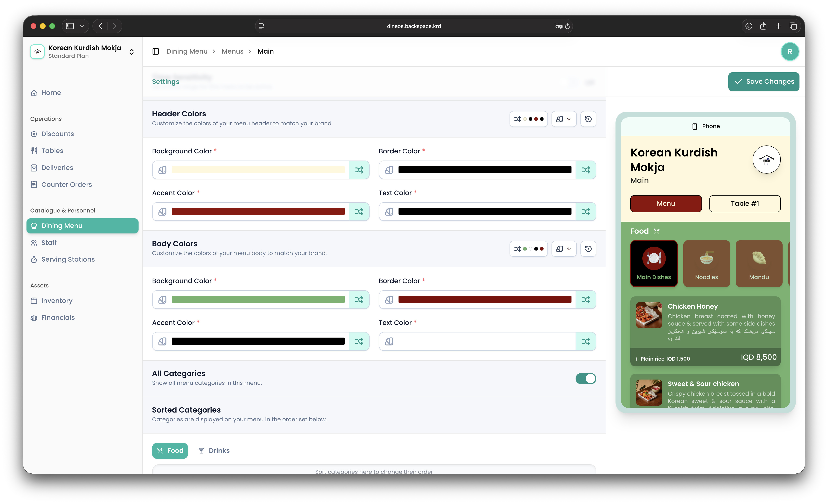Open the user avatar R
Viewport: 828px width, 504px height.
pyautogui.click(x=790, y=52)
